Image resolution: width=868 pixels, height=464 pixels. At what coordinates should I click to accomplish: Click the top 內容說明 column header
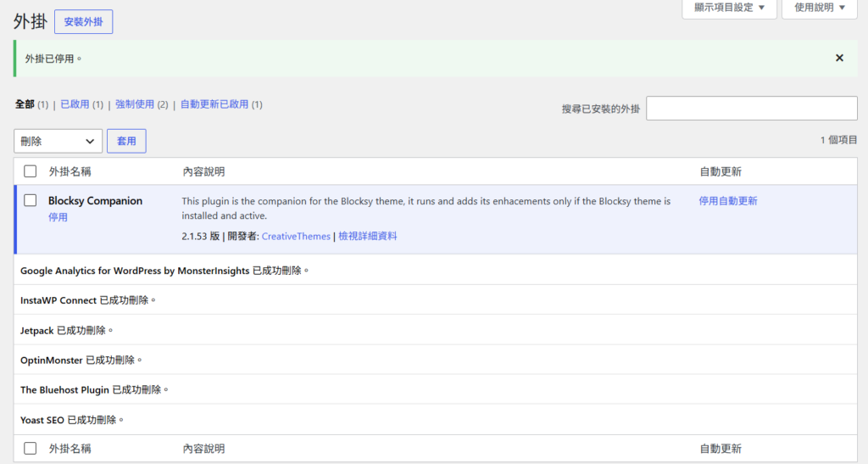click(x=203, y=171)
